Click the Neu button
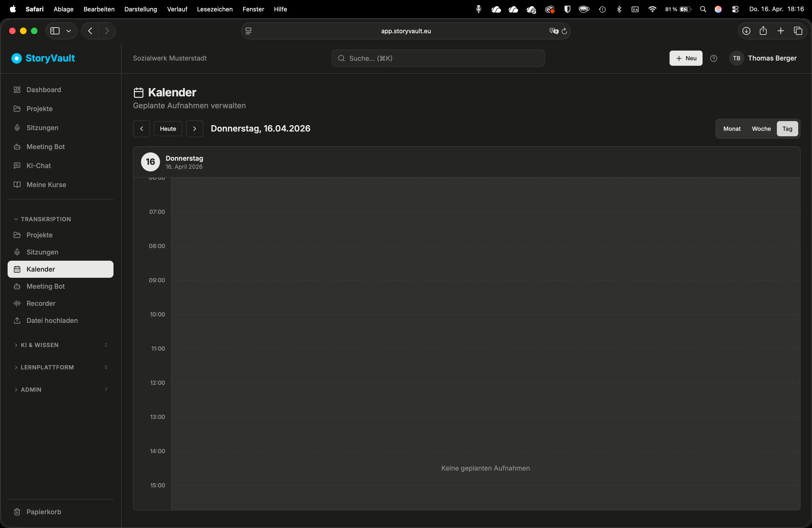Screen dimensions: 812x528 pos(686,58)
